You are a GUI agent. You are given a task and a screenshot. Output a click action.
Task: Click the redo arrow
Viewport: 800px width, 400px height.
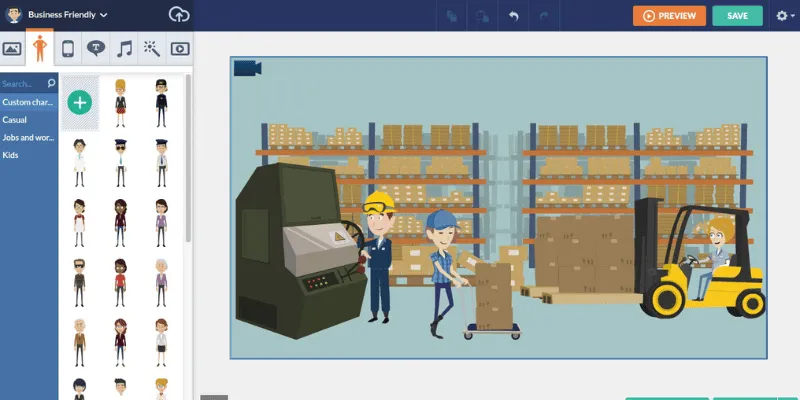(x=544, y=16)
